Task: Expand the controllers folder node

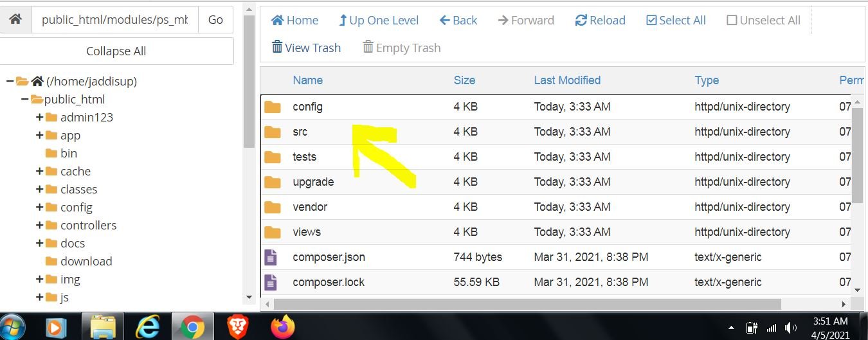Action: click(x=40, y=225)
